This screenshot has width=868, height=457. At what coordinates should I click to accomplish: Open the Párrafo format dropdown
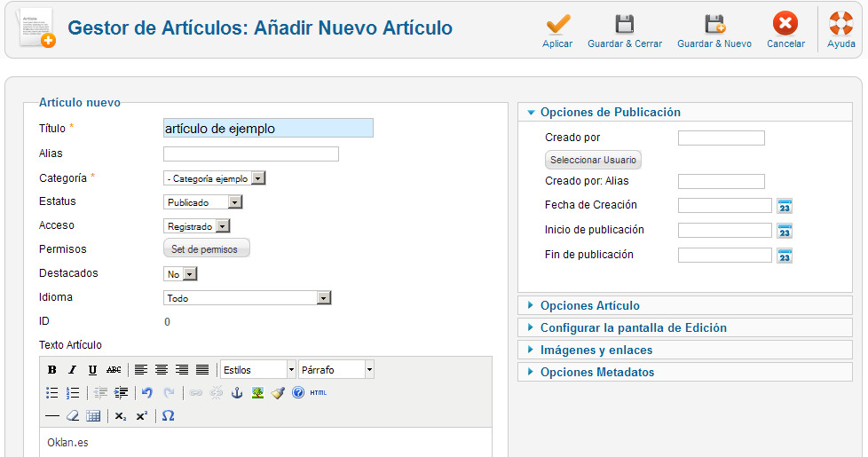[336, 369]
